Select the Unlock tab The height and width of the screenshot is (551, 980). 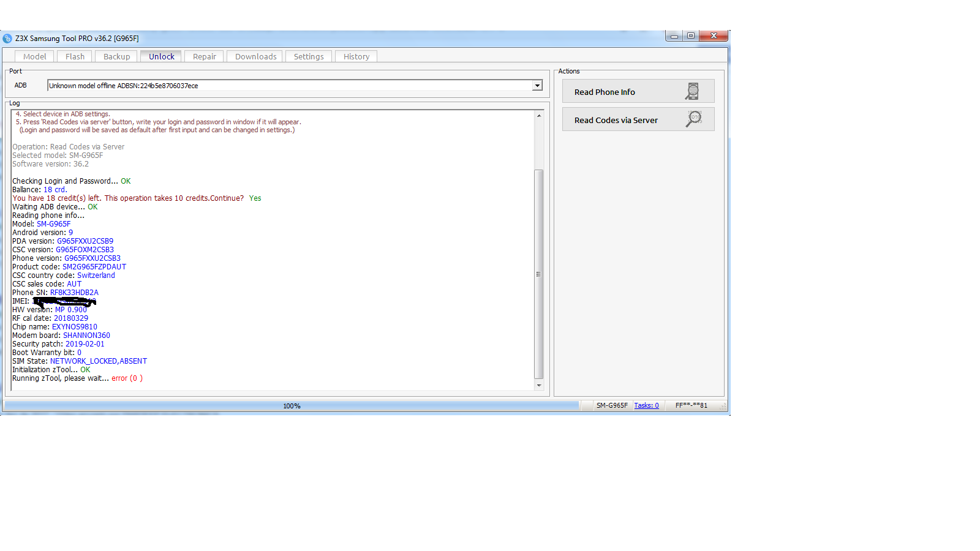[x=161, y=56]
